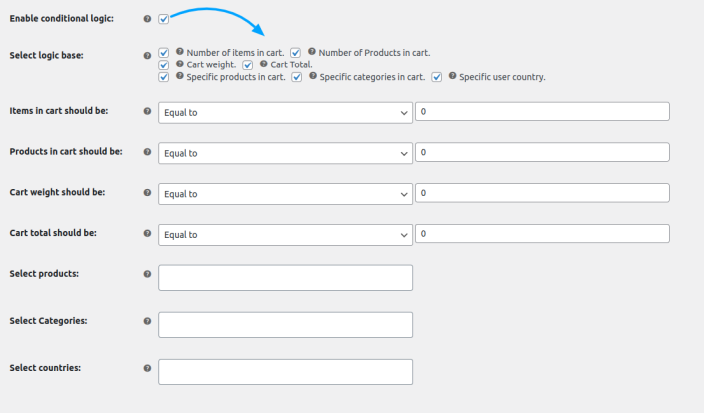Click help icon beside Products in cart
The image size is (704, 413).
click(148, 153)
